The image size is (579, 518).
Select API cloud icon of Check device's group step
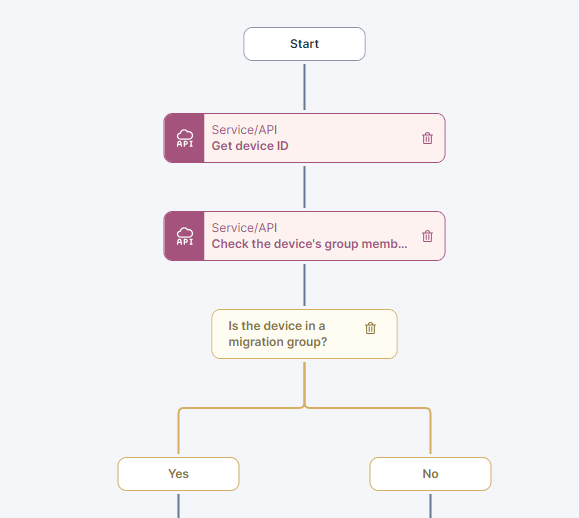[x=184, y=236]
